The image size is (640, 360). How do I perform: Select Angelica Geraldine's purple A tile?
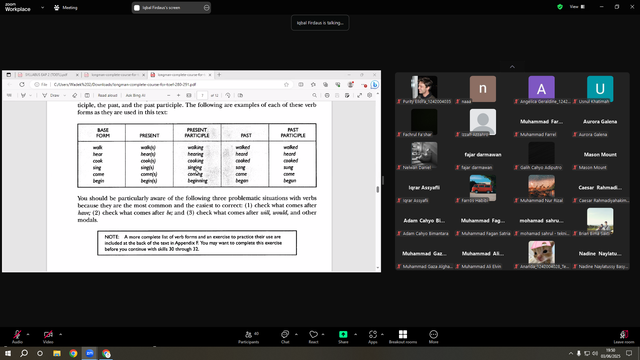(x=541, y=89)
